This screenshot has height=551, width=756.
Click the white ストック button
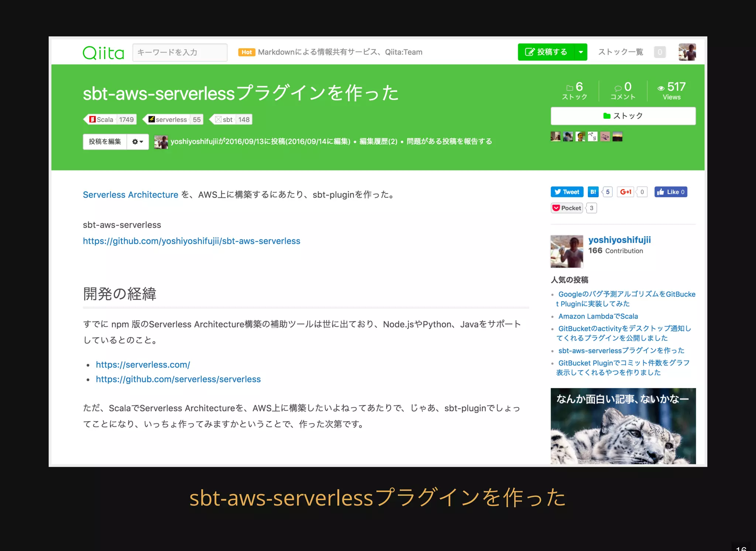click(x=623, y=116)
